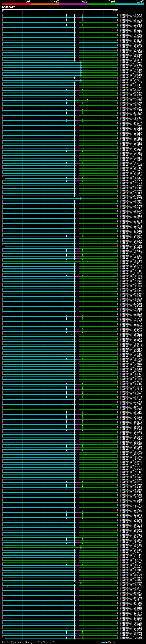Click the hit label UniRef100_P51066

click(x=131, y=605)
